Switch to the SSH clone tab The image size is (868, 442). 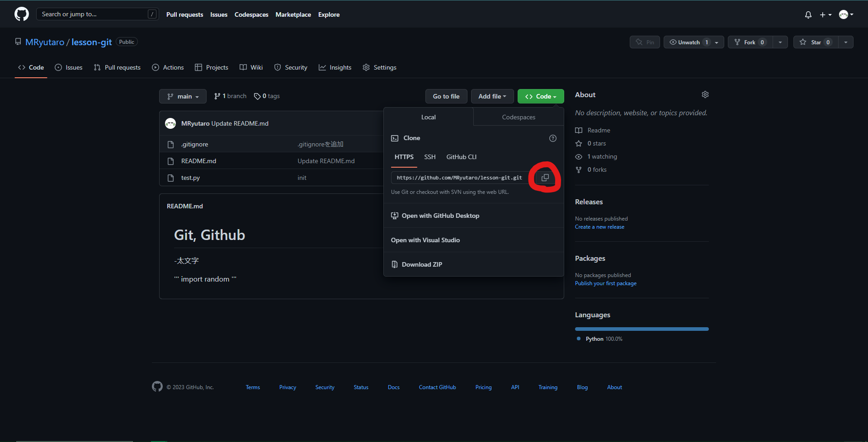[429, 157]
